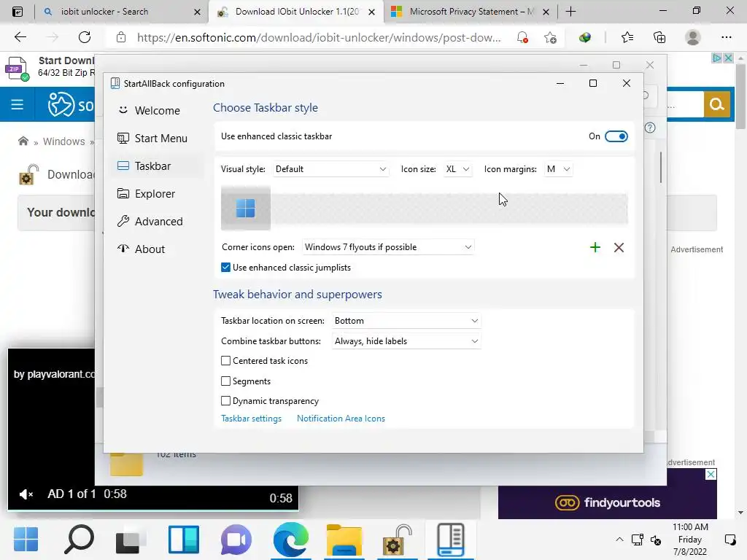Open Combine taskbar buttons dropdown
The height and width of the screenshot is (560, 747).
[x=406, y=341]
